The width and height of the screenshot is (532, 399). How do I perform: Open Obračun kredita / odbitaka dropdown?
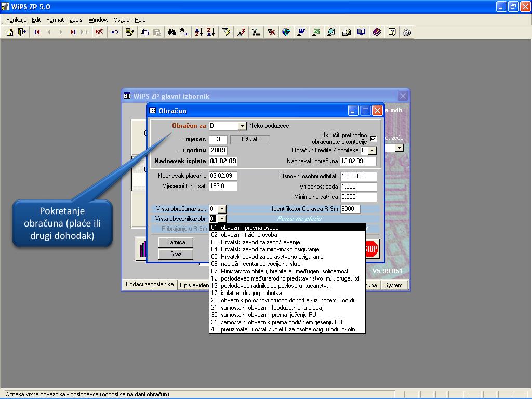pyautogui.click(x=372, y=150)
